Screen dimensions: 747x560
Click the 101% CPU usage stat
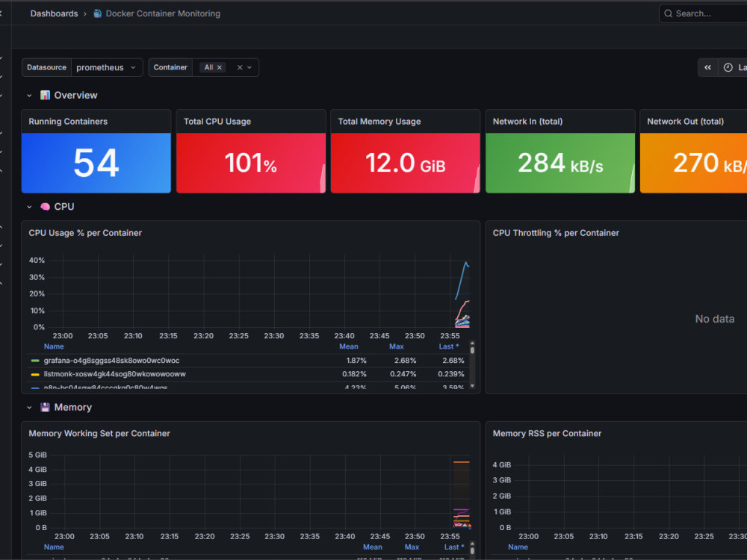(250, 163)
